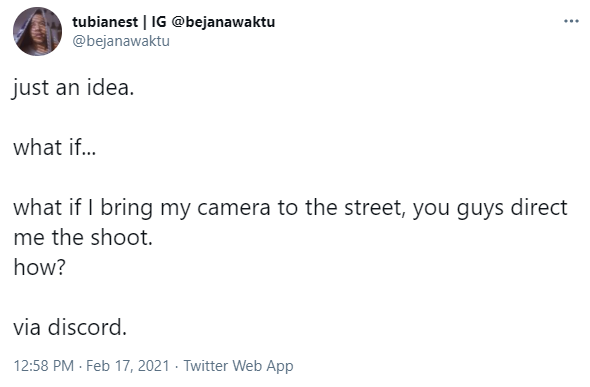Click the tubianest profile avatar picture
The width and height of the screenshot is (590, 387).
click(x=37, y=31)
